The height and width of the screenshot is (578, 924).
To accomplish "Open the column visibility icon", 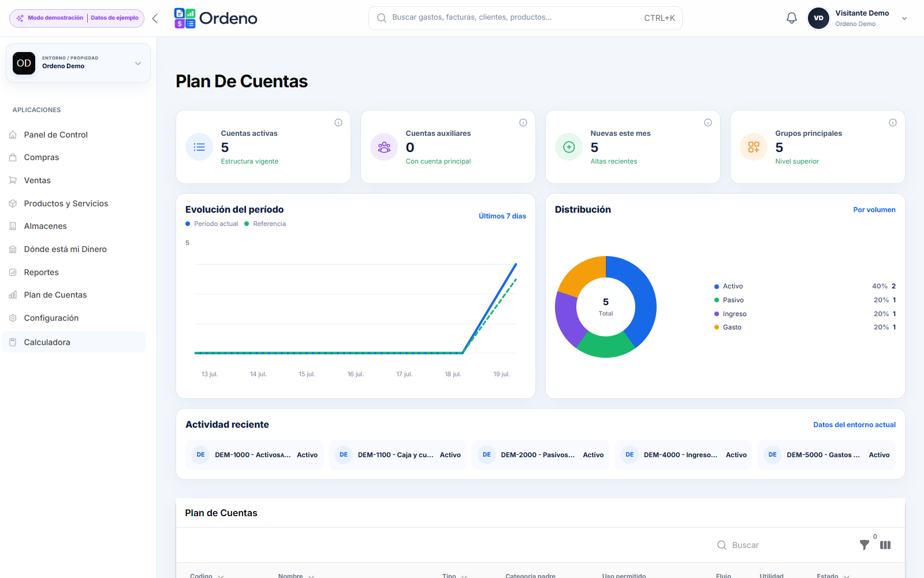I will point(885,545).
